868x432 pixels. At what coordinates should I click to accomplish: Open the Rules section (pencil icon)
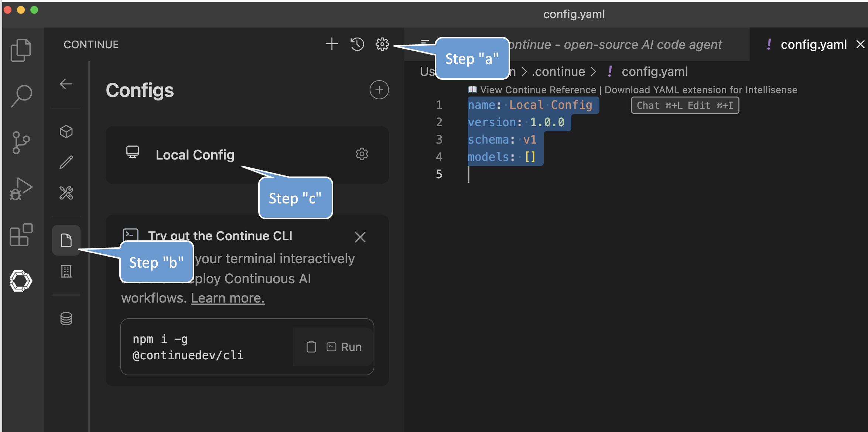click(x=66, y=162)
